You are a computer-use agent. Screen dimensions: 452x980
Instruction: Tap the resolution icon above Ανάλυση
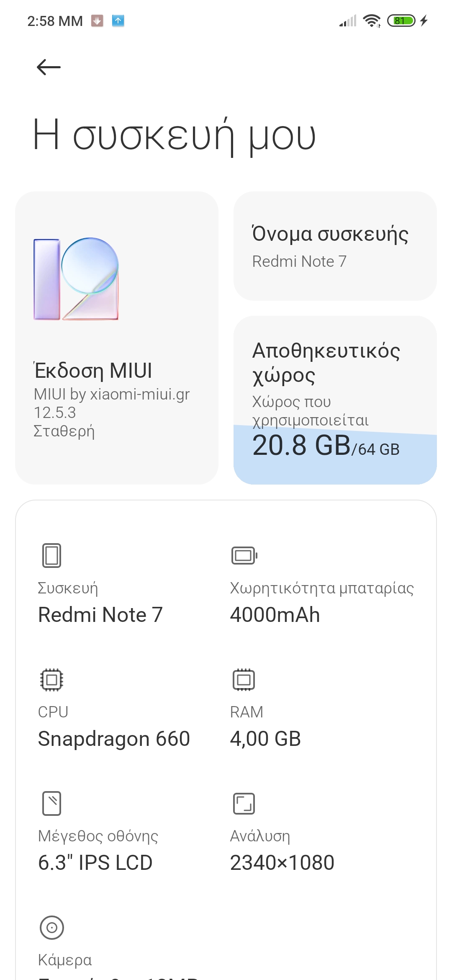[x=244, y=803]
